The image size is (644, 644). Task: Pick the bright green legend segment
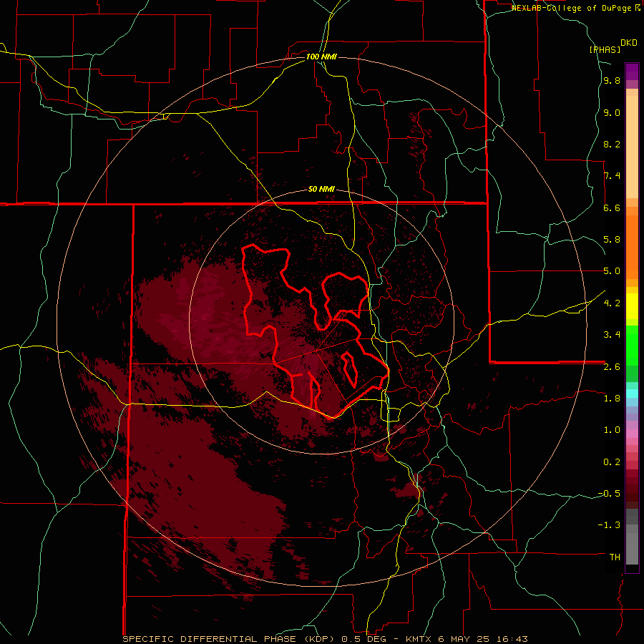(x=632, y=345)
